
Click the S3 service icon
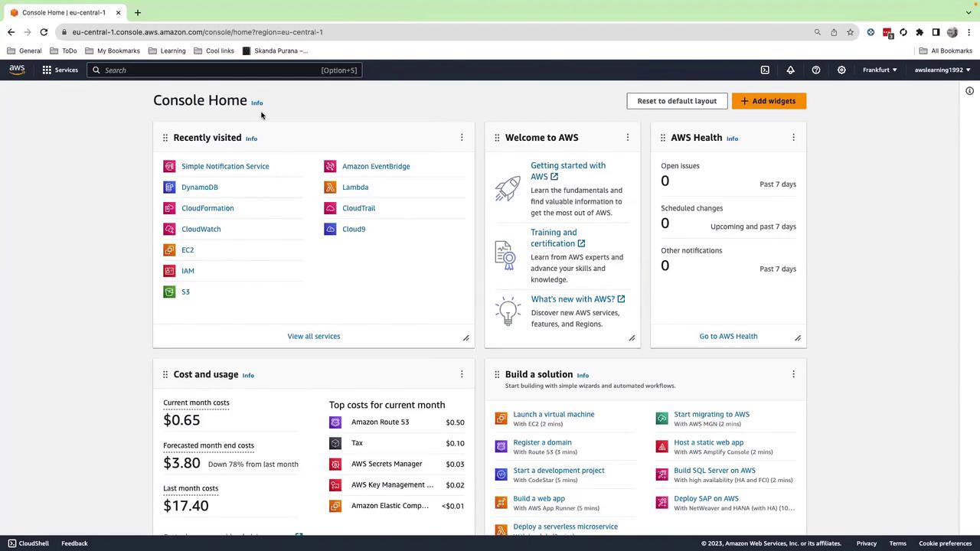point(169,292)
